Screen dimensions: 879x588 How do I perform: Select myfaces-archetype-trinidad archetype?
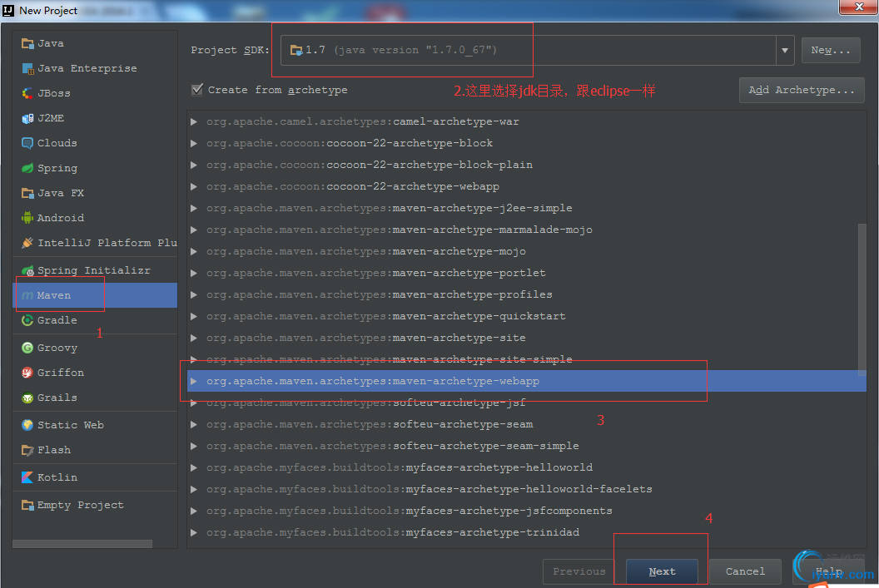[x=526, y=532]
